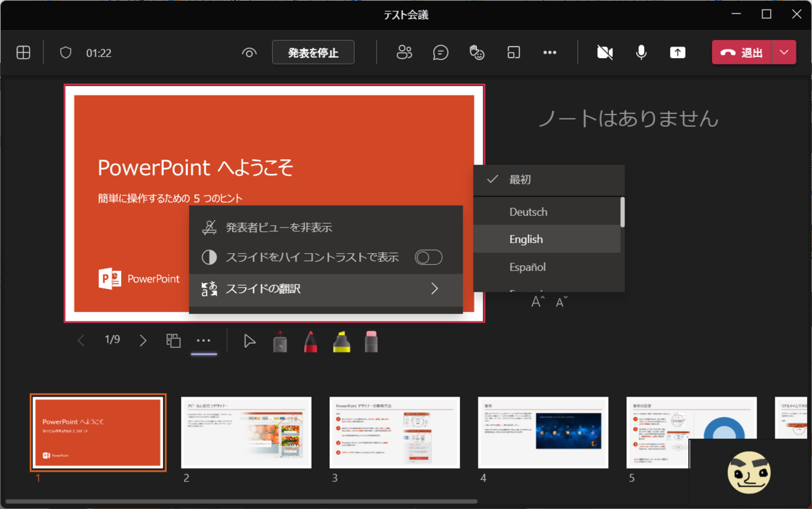The width and height of the screenshot is (812, 509).
Task: Leave the meeting with 退出 button
Action: 742,53
